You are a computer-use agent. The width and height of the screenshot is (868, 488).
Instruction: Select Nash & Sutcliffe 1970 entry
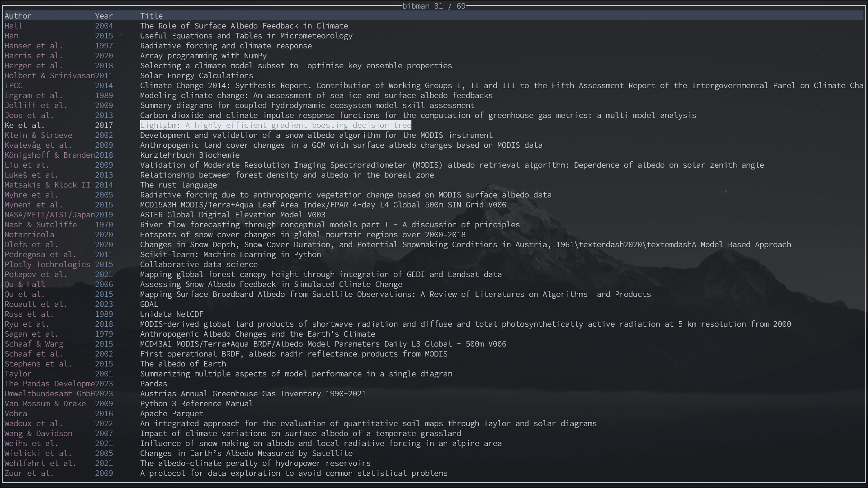pyautogui.click(x=330, y=225)
